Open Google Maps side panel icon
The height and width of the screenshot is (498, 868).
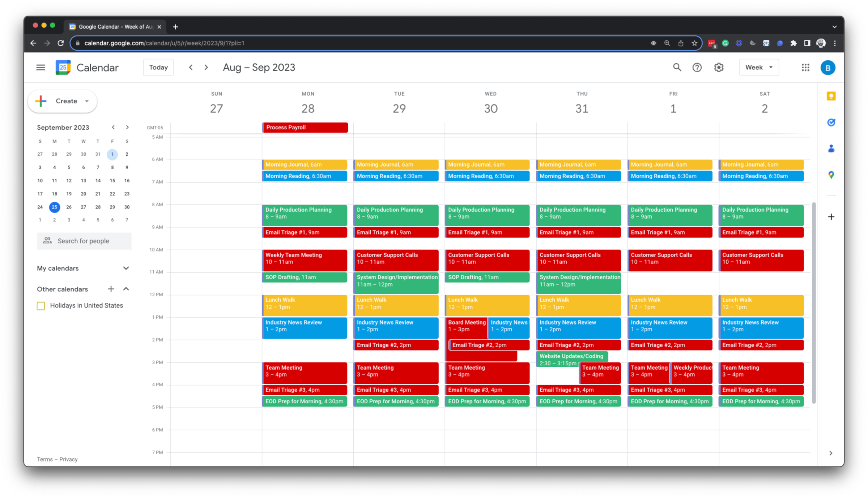831,175
